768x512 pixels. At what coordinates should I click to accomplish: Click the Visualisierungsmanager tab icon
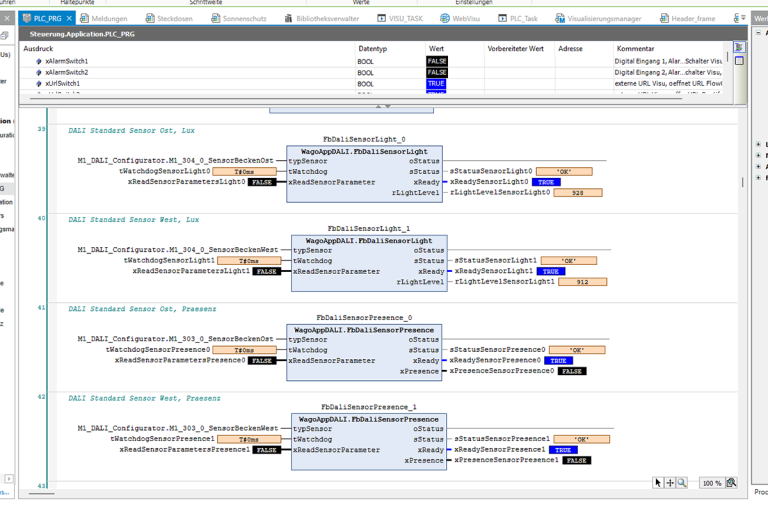click(x=560, y=18)
